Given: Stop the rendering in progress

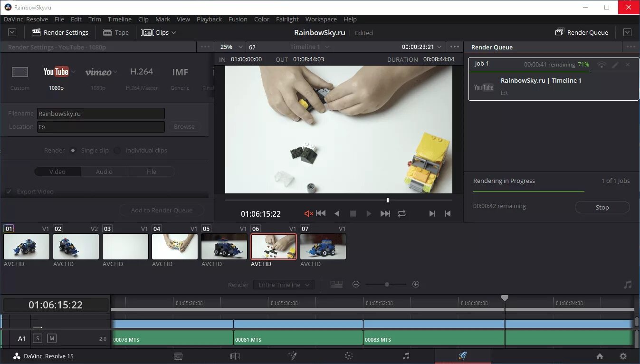Looking at the screenshot, I should click(602, 207).
